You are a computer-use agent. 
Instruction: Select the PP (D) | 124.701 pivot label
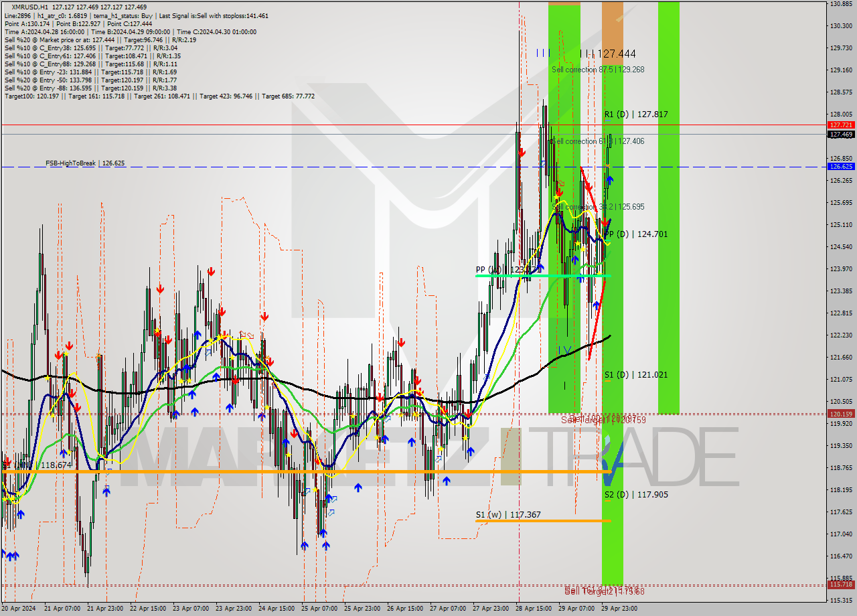pos(636,234)
